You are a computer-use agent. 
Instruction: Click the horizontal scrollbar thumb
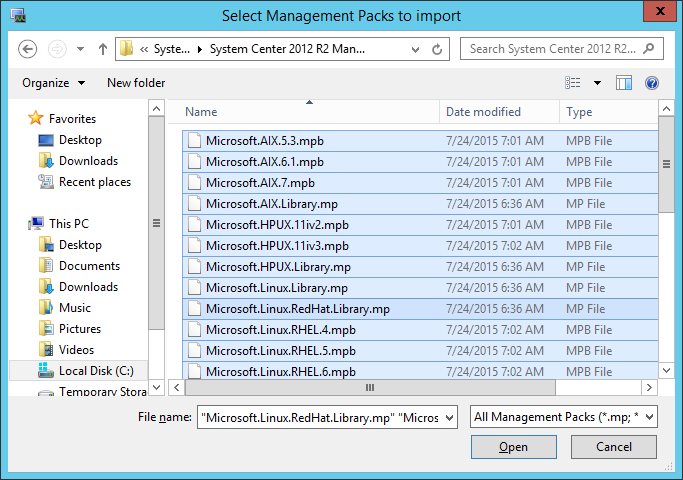[x=370, y=387]
